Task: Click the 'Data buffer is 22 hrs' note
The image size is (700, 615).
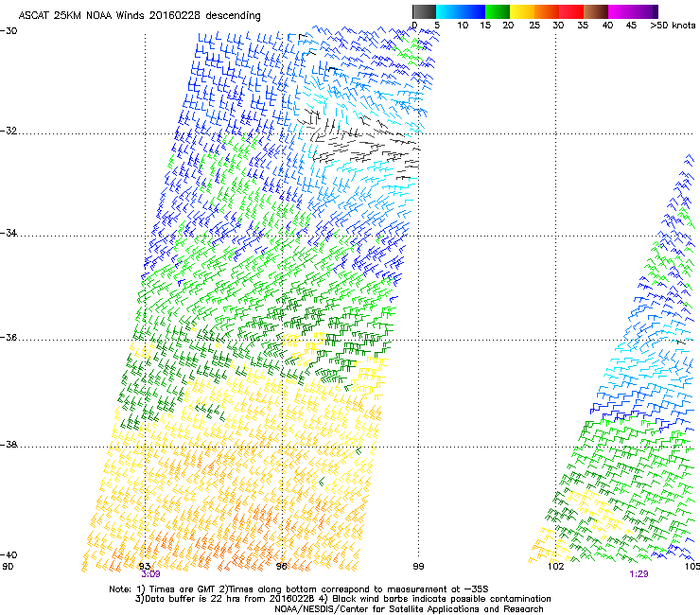Action: pyautogui.click(x=342, y=599)
